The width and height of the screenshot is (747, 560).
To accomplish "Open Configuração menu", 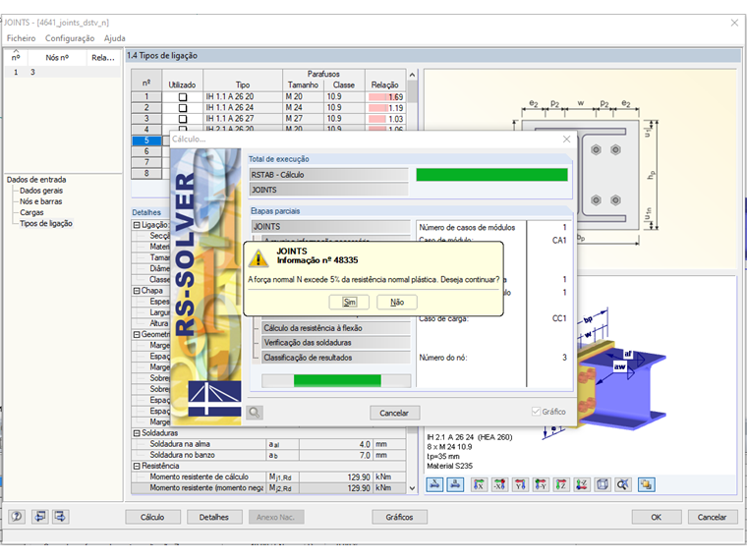I will click(x=70, y=38).
